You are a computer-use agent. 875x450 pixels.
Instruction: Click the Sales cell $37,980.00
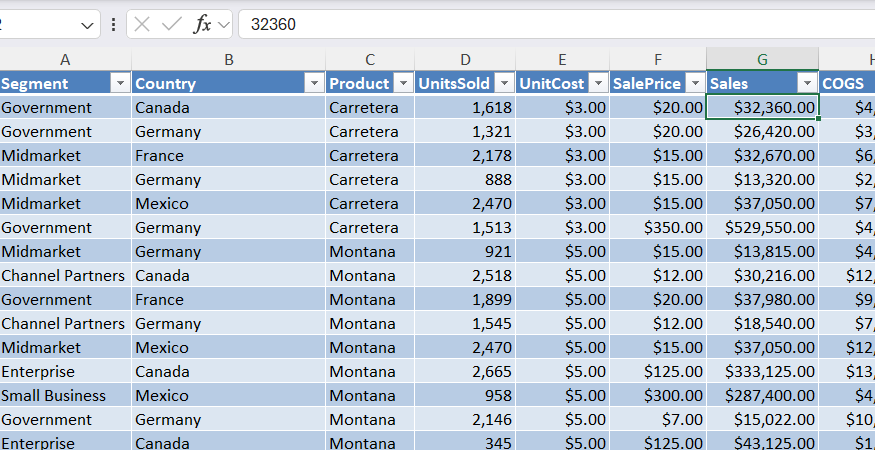(x=762, y=299)
